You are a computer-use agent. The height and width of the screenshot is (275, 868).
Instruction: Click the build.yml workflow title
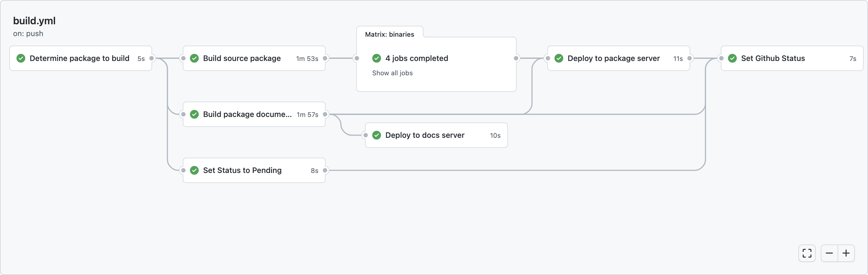pyautogui.click(x=35, y=21)
